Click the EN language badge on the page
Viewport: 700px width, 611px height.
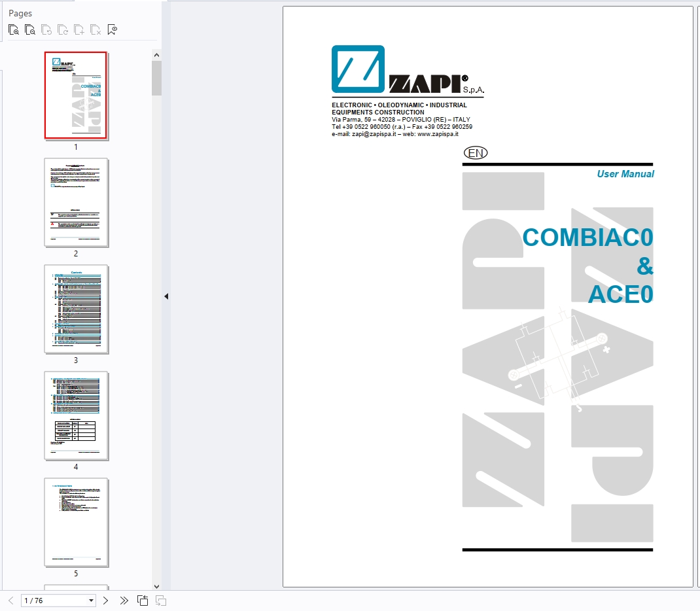476,153
